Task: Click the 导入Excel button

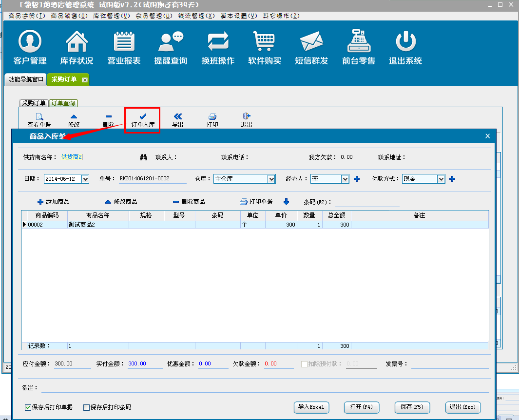Action: point(311,407)
